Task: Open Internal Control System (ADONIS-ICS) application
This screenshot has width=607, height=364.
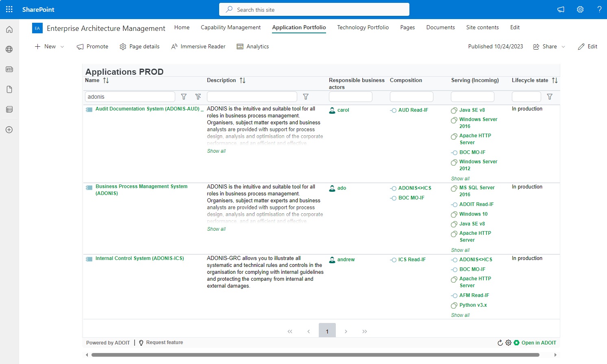Action: coord(139,258)
